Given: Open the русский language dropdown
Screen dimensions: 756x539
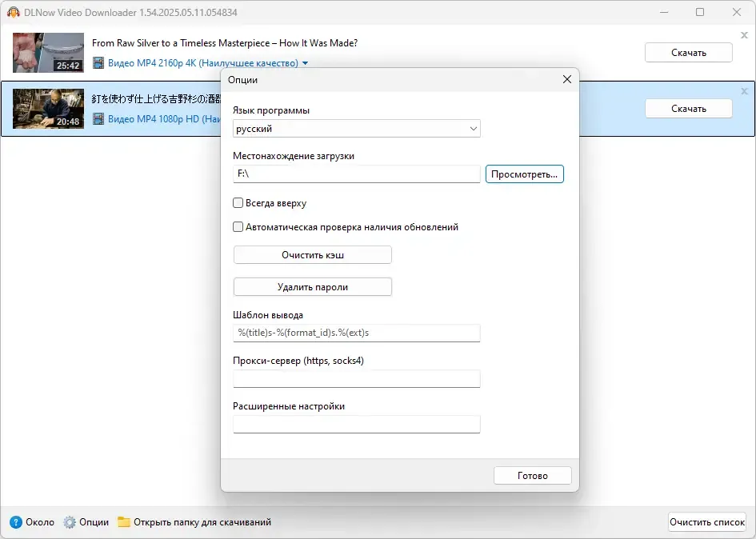Looking at the screenshot, I should [356, 129].
